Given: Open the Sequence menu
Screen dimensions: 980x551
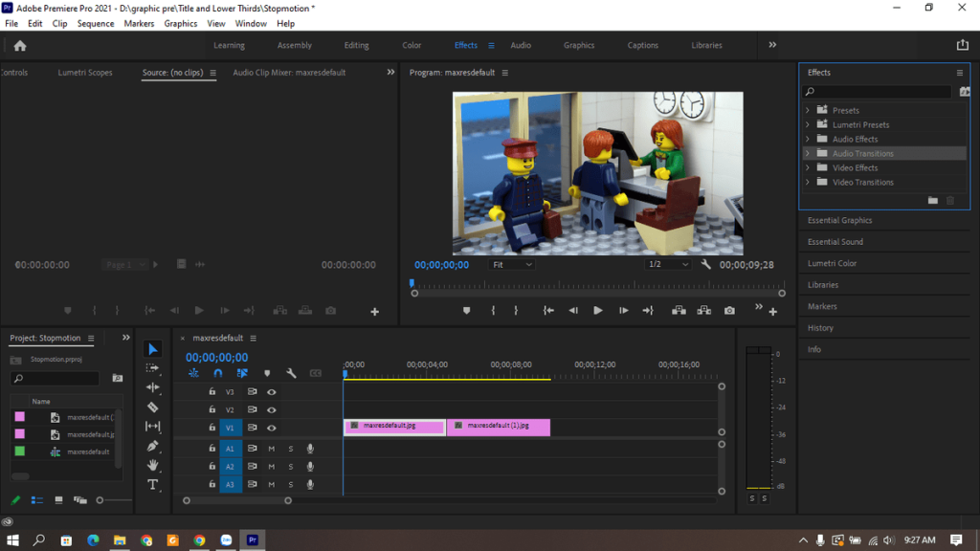Looking at the screenshot, I should pyautogui.click(x=96, y=23).
